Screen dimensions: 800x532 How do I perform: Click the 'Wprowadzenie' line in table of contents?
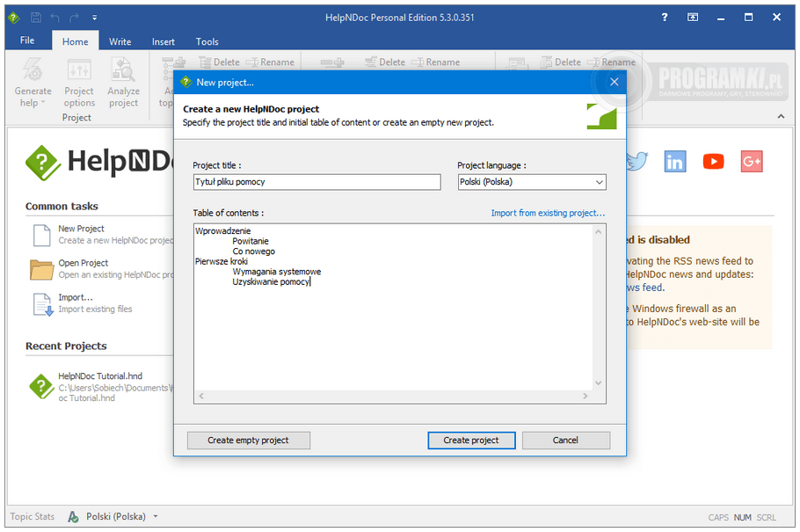coord(223,230)
